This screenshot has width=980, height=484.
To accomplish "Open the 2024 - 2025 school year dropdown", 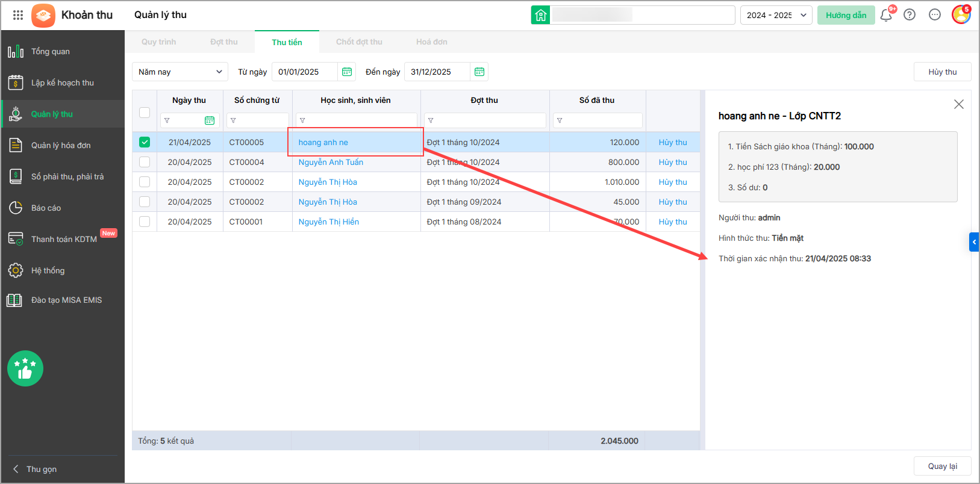I will [x=776, y=15].
